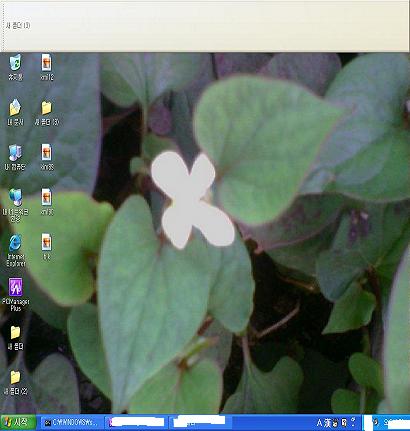
Task: Select the file icon beside My Computer
Action: click(47, 157)
